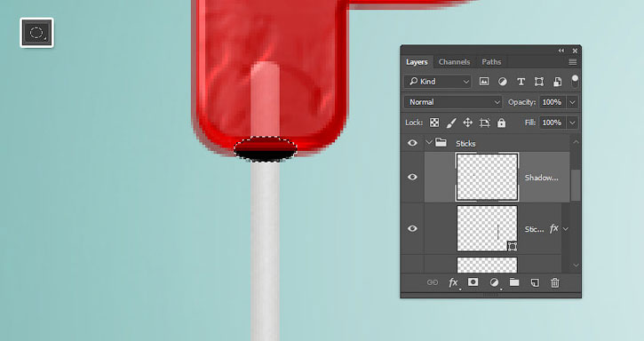644x341 pixels.
Task: Lock artboard nesting icon
Action: pos(485,123)
